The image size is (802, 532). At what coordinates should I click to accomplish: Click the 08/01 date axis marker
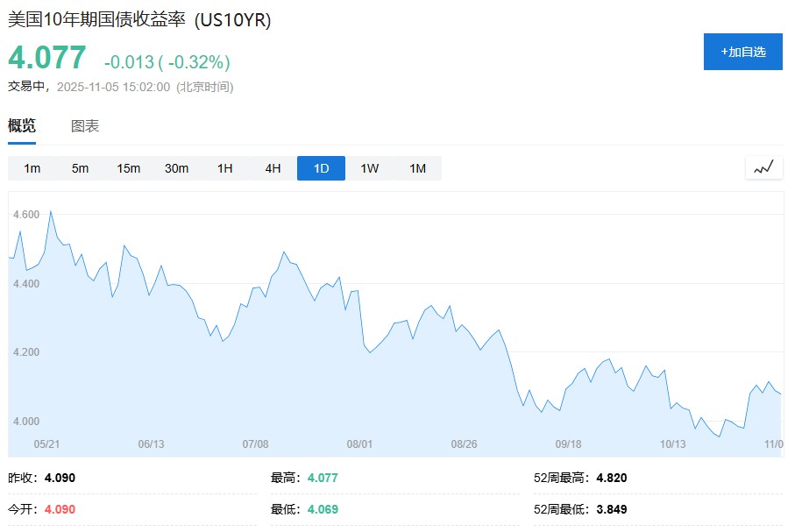click(x=360, y=443)
